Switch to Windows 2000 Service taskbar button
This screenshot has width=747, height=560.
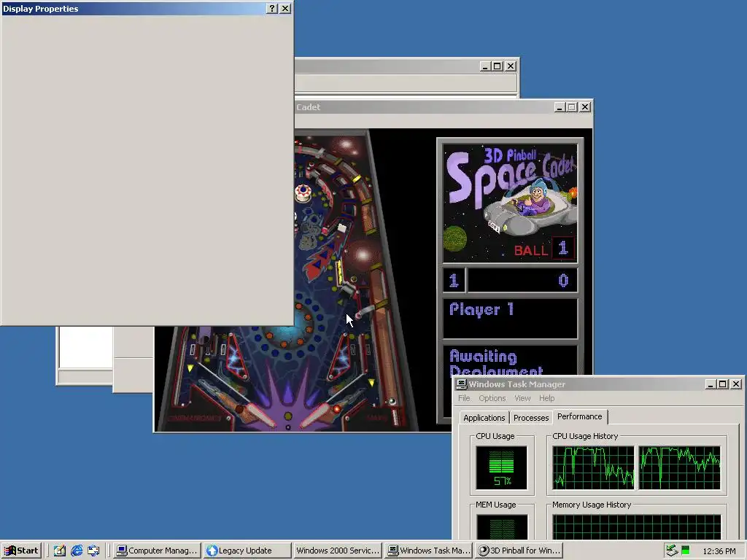coord(338,551)
